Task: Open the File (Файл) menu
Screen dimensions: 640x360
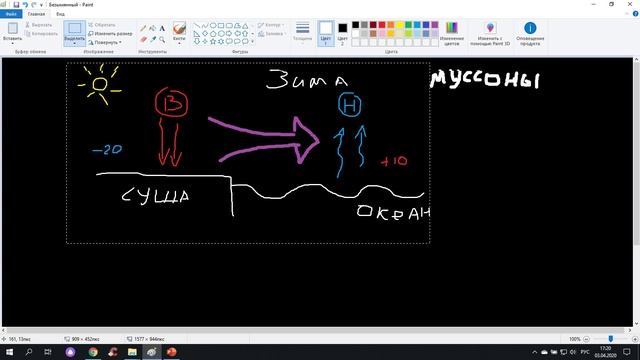Action: (x=11, y=14)
